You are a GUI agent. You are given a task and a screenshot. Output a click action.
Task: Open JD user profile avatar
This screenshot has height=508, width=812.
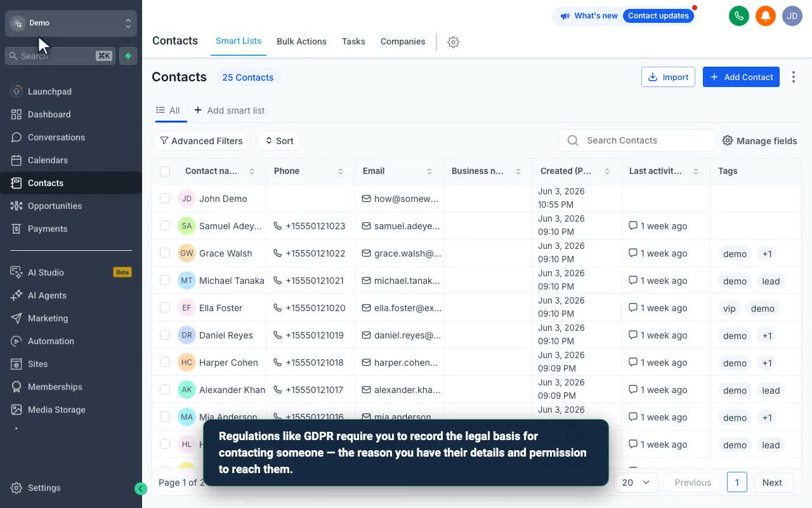coord(792,16)
